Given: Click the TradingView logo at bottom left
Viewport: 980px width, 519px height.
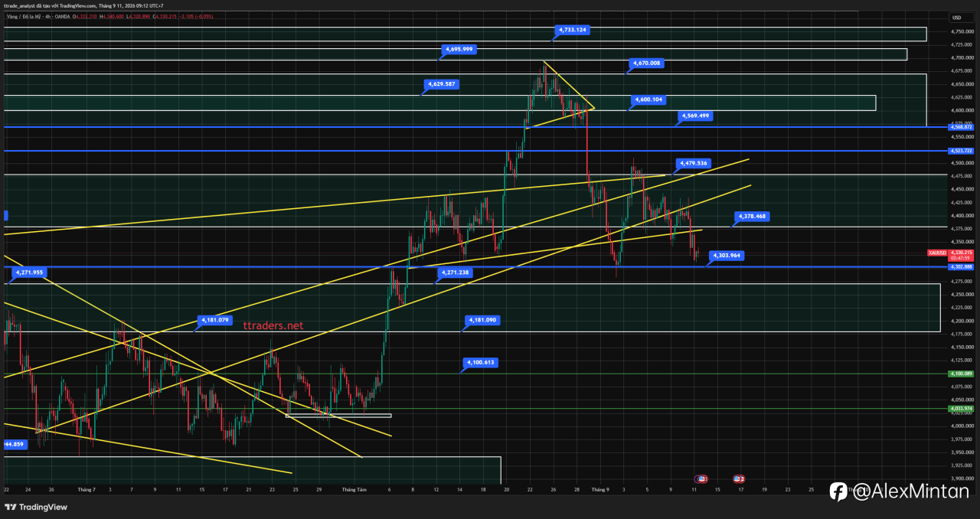Looking at the screenshot, I should [x=36, y=507].
